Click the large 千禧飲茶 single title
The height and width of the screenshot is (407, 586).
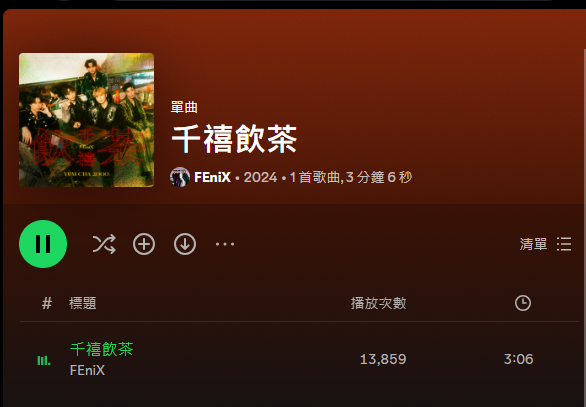click(x=234, y=139)
